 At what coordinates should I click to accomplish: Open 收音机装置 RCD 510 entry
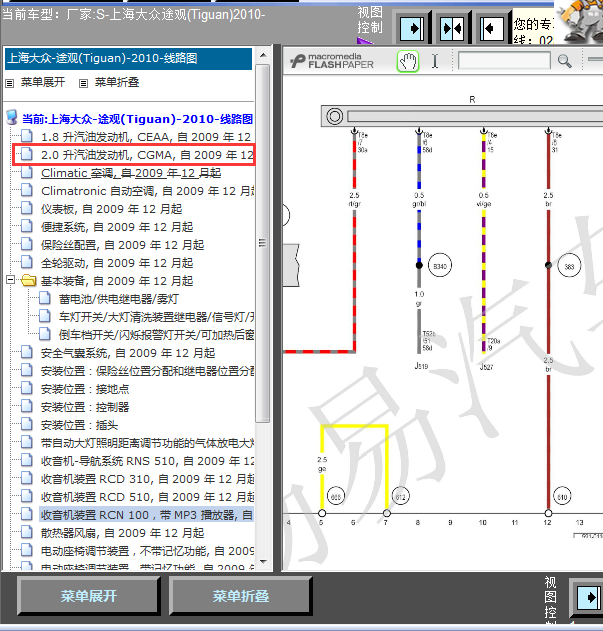pos(147,497)
